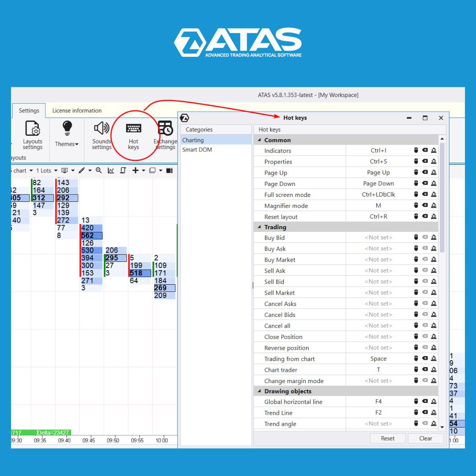Reset the Indicators hotkey to default
Image resolution: width=476 pixels, height=476 pixels.
coord(434,150)
